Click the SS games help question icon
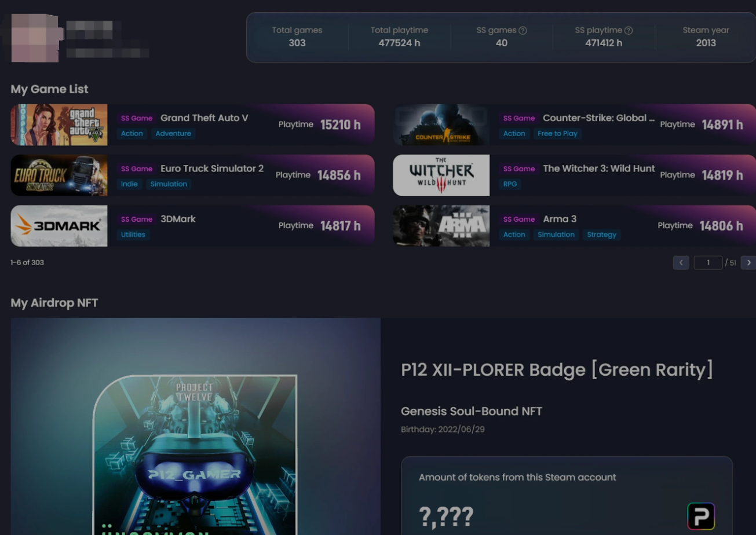756x535 pixels. pyautogui.click(x=523, y=30)
